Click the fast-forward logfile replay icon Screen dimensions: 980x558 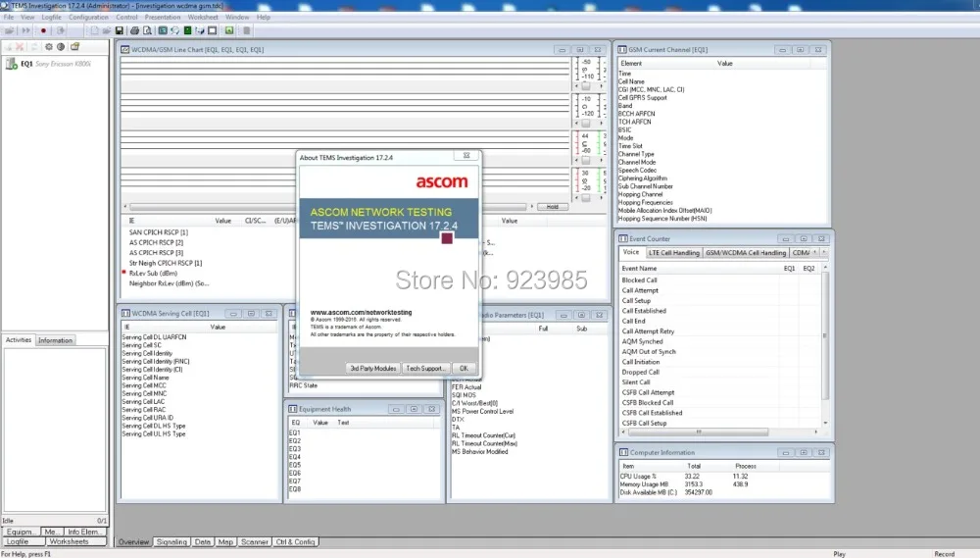(x=25, y=30)
